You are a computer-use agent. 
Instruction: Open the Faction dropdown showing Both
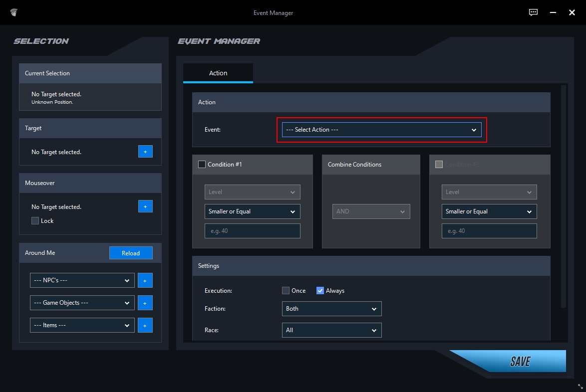331,309
